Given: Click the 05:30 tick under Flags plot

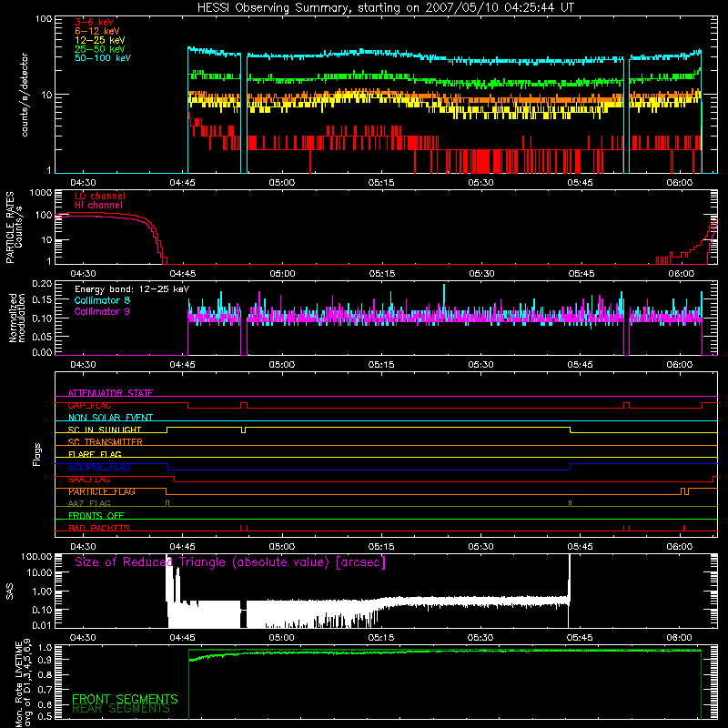Looking at the screenshot, I should click(480, 547).
